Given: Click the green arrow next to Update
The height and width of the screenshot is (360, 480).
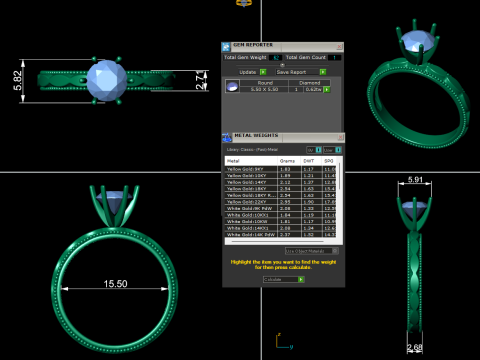Looking at the screenshot, I should 263,72.
